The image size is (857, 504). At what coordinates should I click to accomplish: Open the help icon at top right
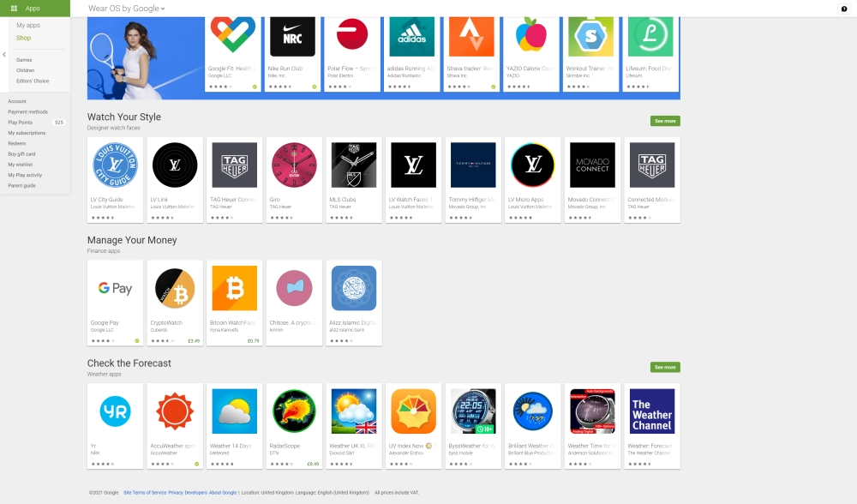(x=844, y=9)
